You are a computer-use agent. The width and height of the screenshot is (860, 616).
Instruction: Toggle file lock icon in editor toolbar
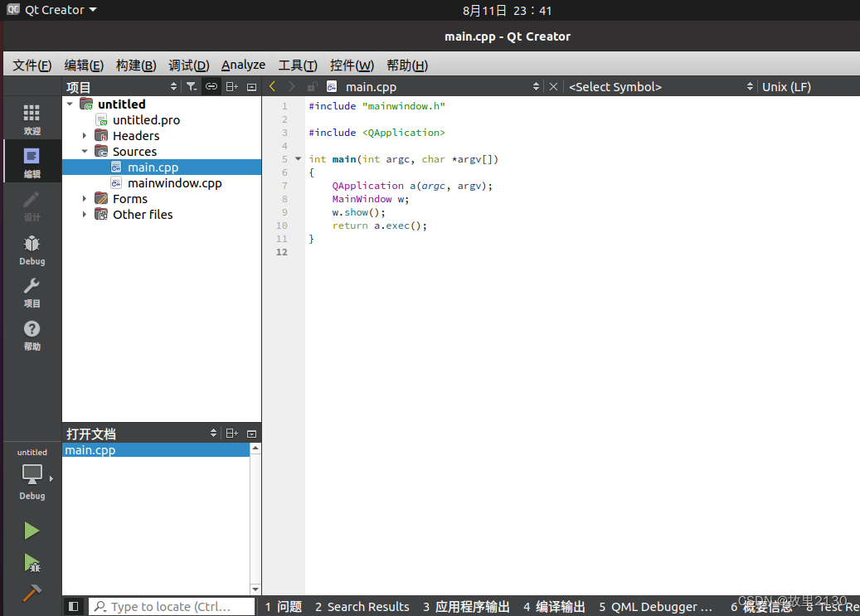point(312,87)
